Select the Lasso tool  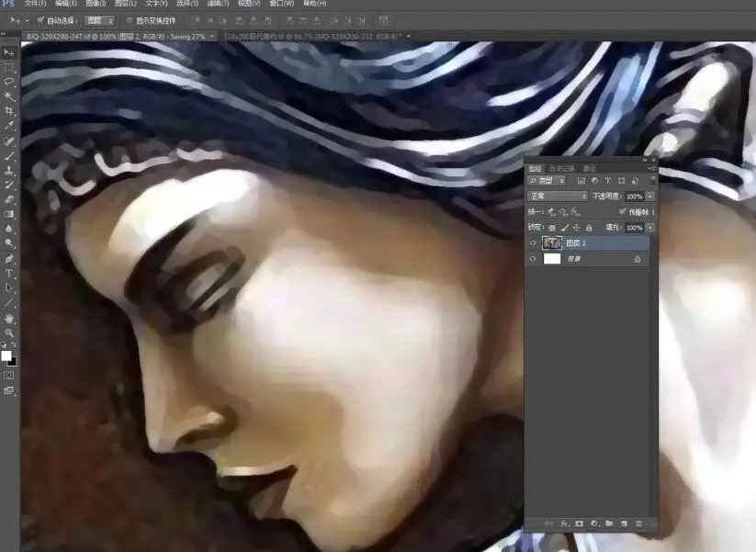(x=9, y=83)
